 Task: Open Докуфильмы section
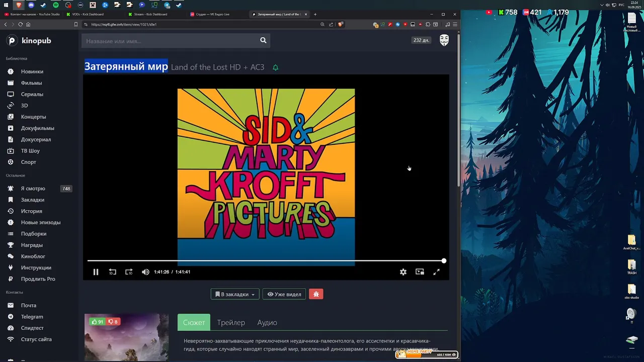37,128
